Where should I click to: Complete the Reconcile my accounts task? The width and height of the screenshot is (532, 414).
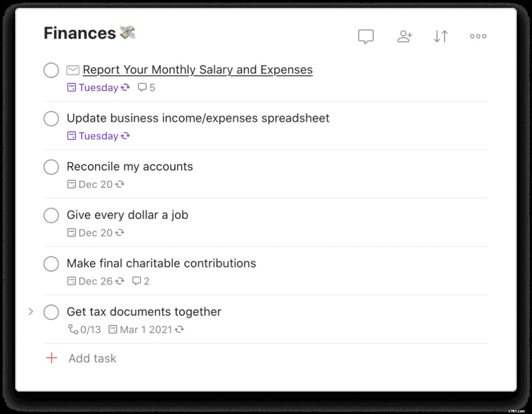(51, 167)
